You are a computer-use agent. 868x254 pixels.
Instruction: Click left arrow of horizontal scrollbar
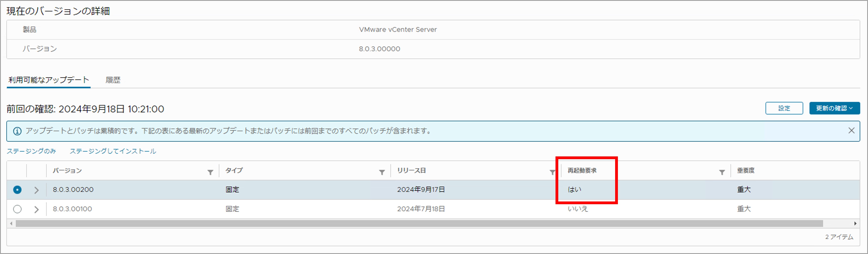pos(11,224)
